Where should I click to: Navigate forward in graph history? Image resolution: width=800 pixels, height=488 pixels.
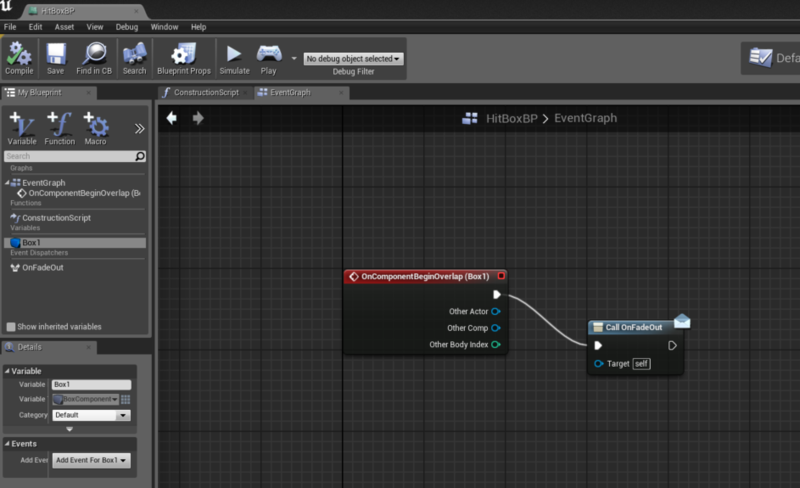point(198,118)
